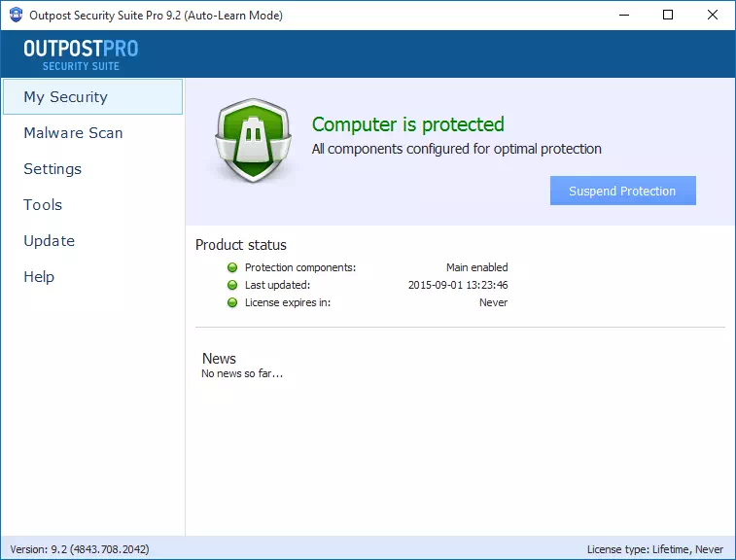This screenshot has height=560, width=736.
Task: Open the My Security section
Action: (x=92, y=96)
